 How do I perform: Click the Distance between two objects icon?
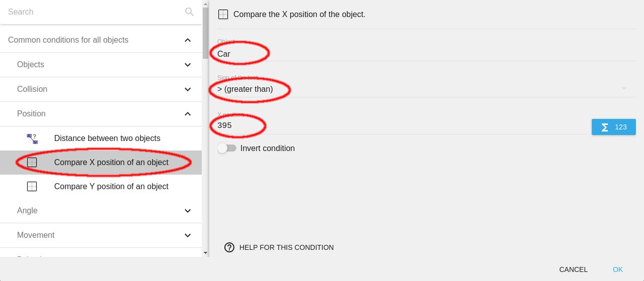click(x=32, y=138)
